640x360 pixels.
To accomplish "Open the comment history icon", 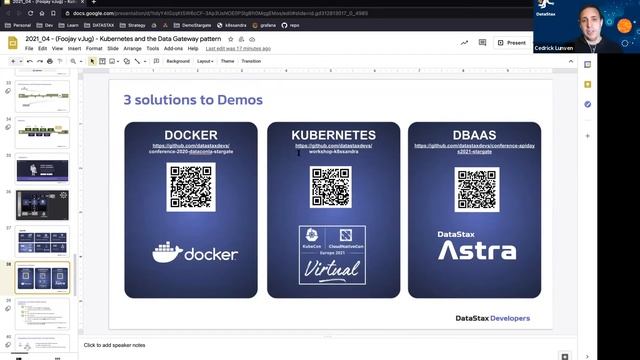I will pos(482,42).
